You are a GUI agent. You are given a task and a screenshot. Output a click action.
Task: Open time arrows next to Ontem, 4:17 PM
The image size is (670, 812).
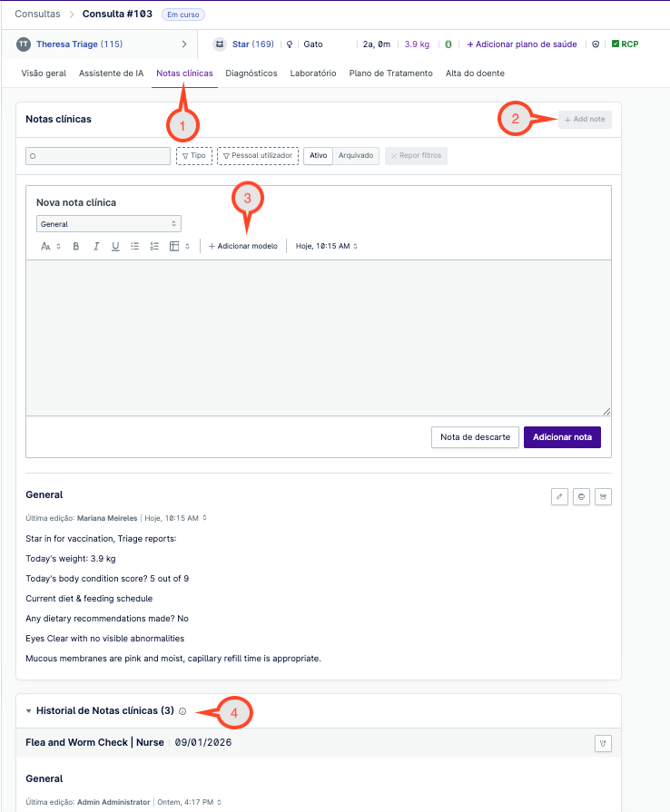point(219,802)
